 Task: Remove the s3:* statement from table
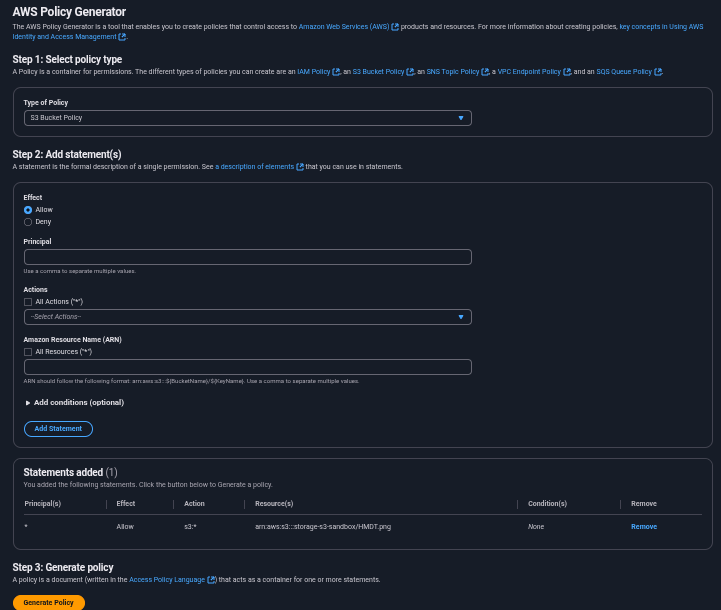(x=643, y=526)
